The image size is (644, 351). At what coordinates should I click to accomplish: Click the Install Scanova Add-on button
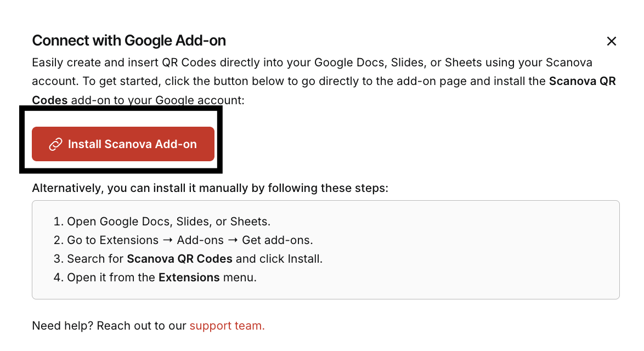(x=123, y=144)
